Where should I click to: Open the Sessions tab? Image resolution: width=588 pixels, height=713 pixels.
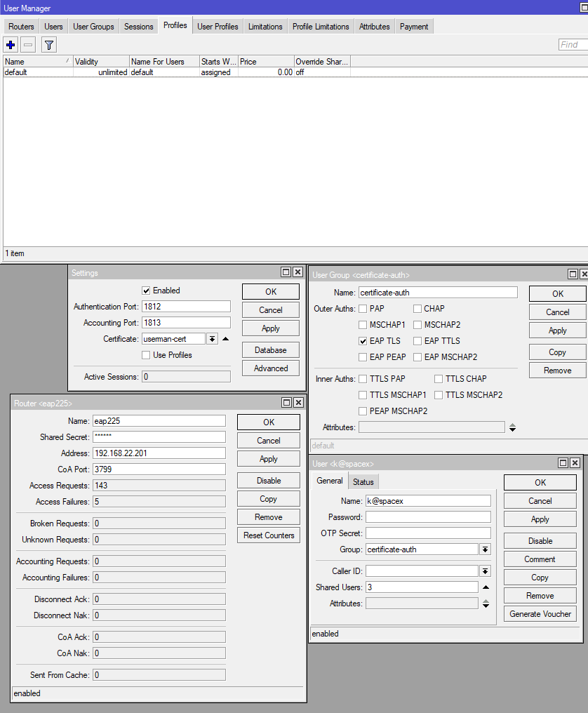click(x=139, y=27)
